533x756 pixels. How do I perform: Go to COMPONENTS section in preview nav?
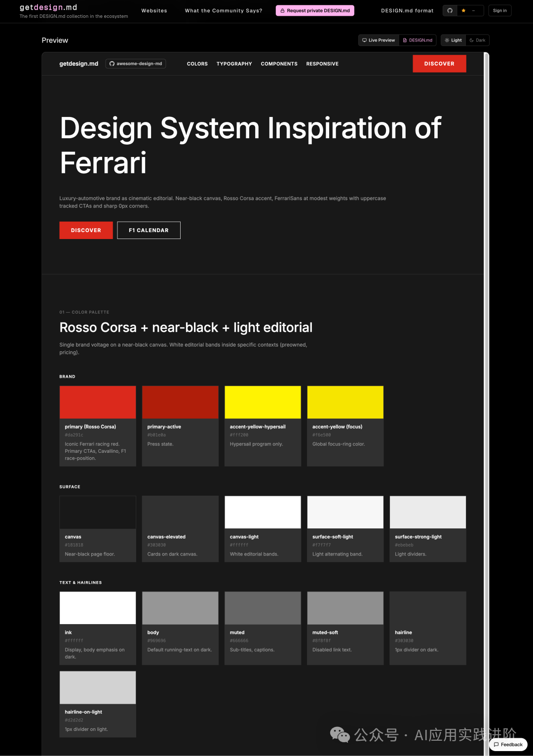(x=279, y=64)
